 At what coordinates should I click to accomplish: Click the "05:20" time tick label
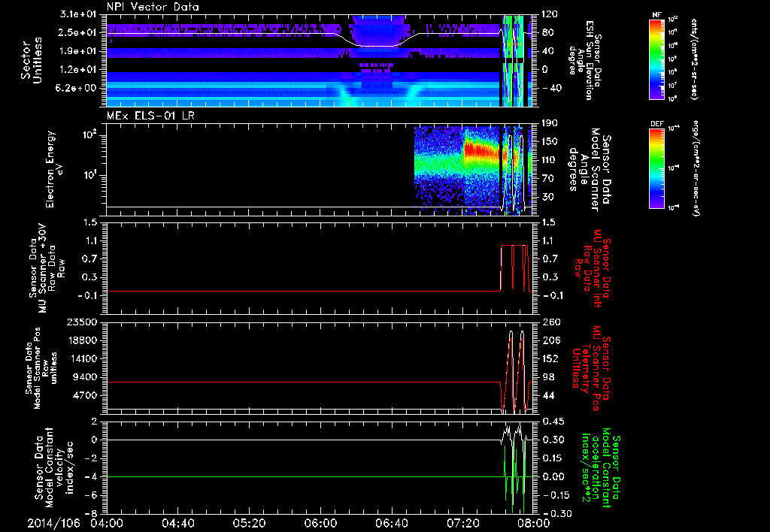tap(248, 523)
